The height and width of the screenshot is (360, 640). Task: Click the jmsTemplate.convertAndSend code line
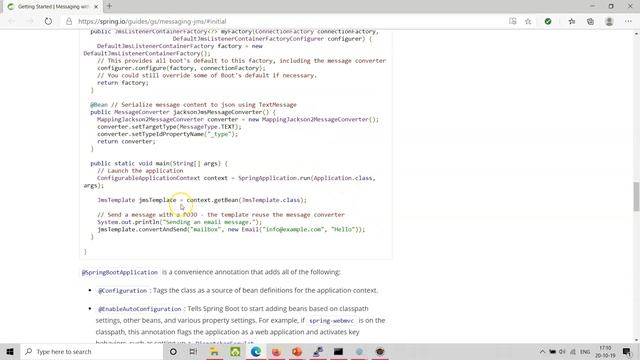[x=231, y=229]
